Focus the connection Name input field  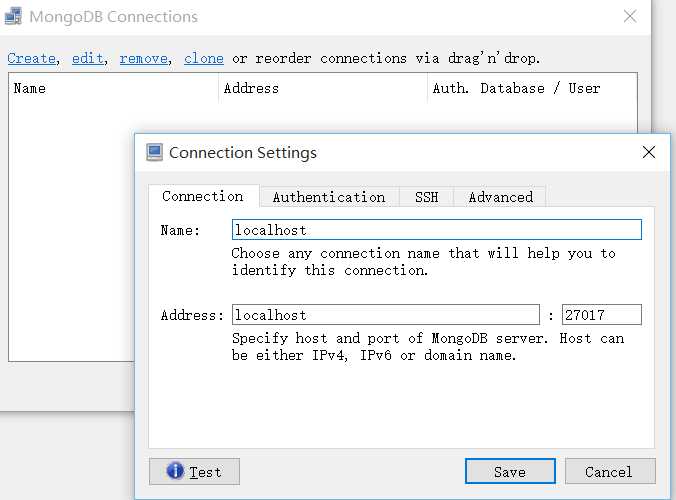[x=437, y=230]
